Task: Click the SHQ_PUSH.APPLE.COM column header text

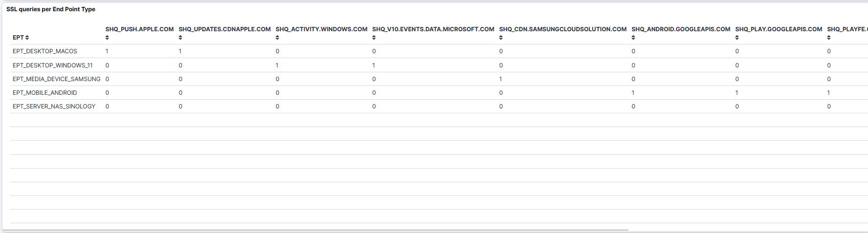Action: click(x=139, y=29)
